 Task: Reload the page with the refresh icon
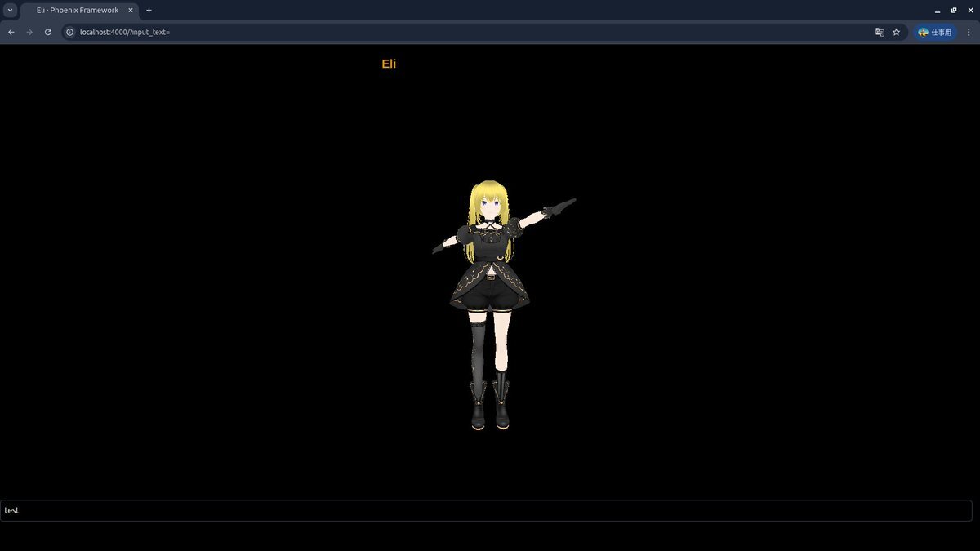pyautogui.click(x=48, y=32)
